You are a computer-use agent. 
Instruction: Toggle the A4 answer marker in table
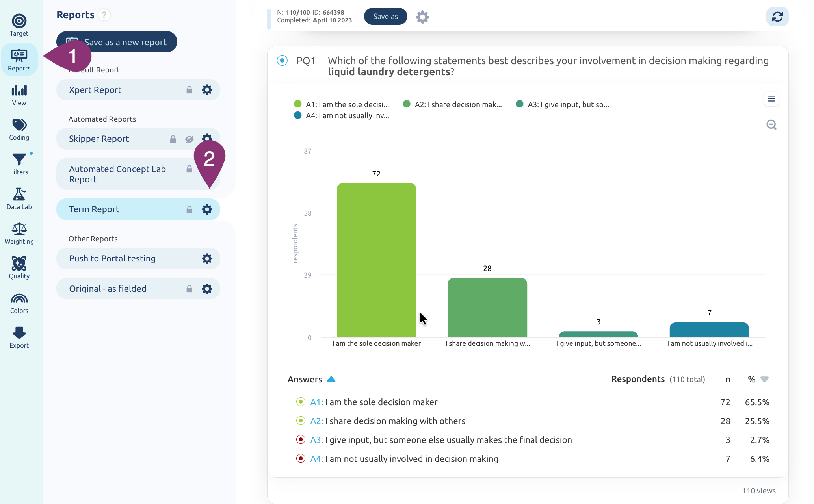301,458
